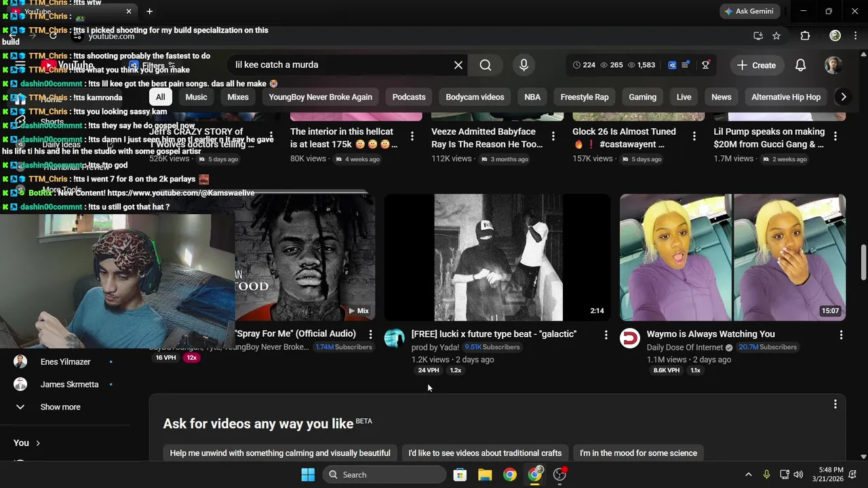
Task: Close the YouTube browser tab
Action: pyautogui.click(x=129, y=12)
